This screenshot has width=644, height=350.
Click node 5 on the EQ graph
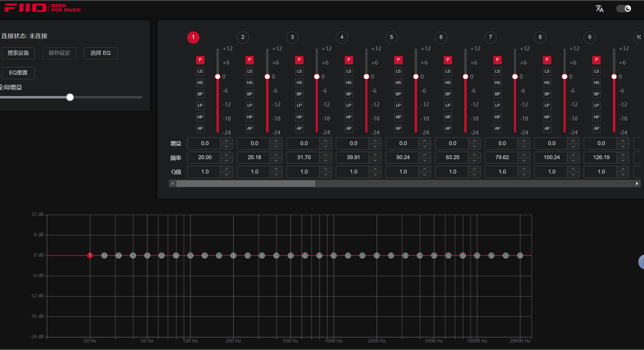click(x=147, y=255)
